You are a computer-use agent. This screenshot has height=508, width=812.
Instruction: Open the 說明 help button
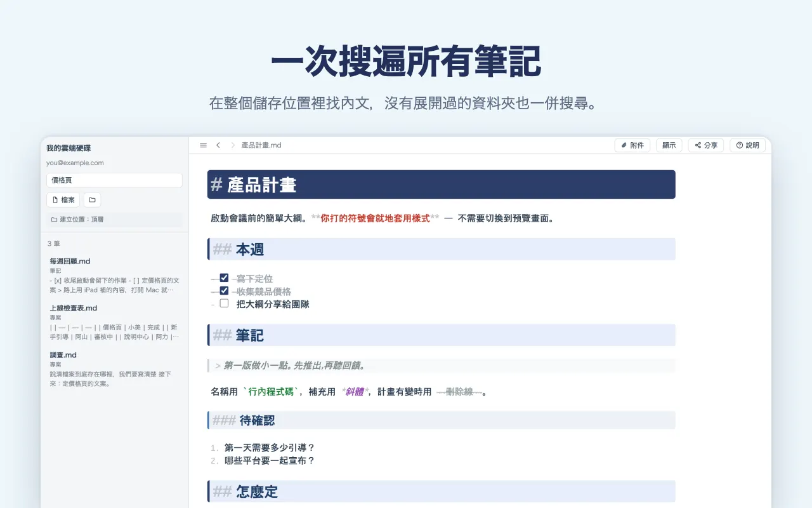[748, 145]
